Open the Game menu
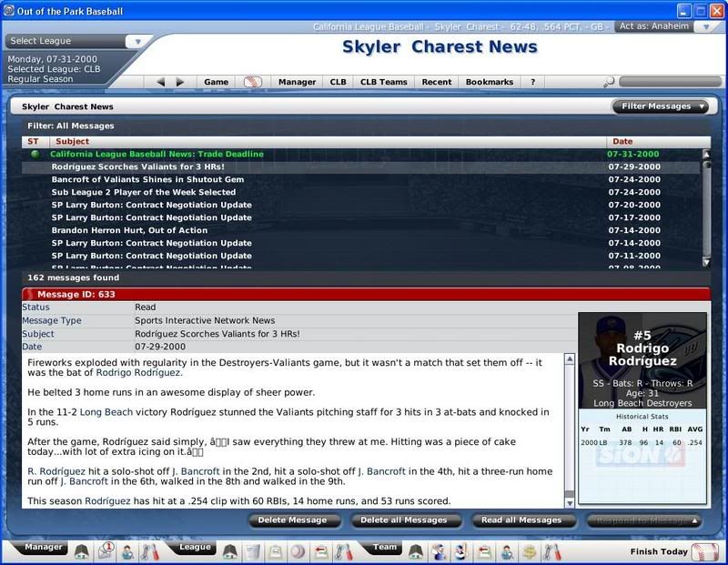 217,82
